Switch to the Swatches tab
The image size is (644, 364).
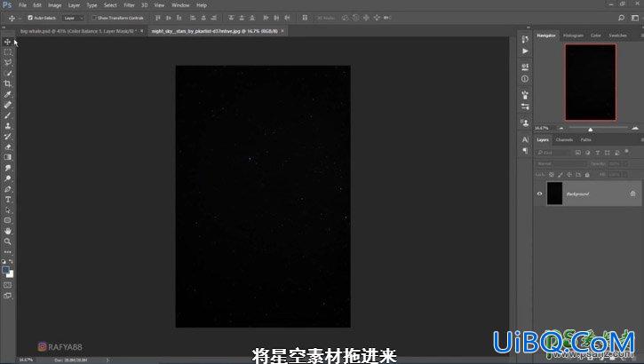[x=617, y=36]
